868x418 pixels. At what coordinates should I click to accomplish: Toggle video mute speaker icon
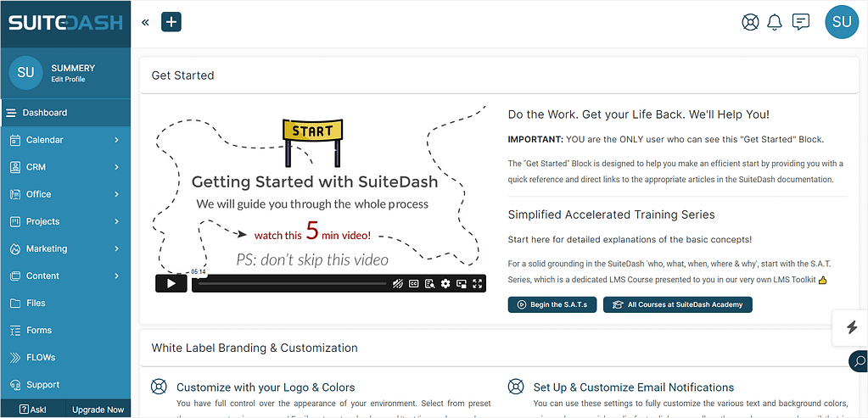click(x=397, y=284)
